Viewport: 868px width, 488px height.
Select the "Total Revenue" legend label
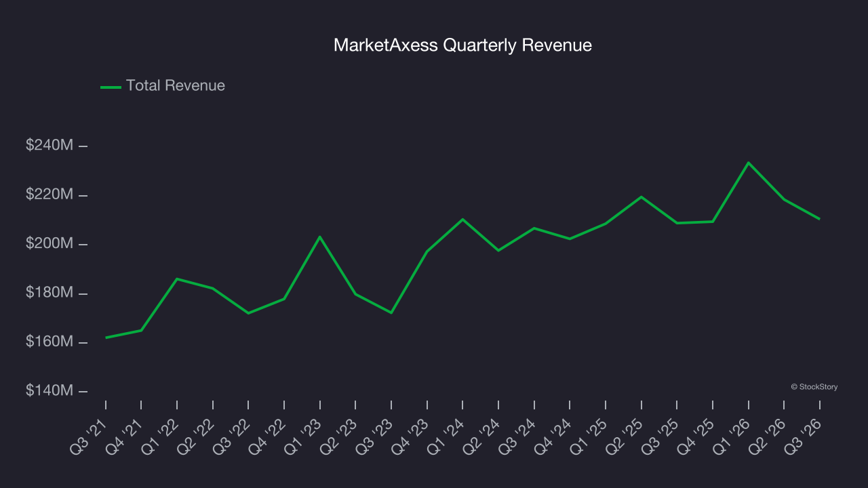(176, 86)
